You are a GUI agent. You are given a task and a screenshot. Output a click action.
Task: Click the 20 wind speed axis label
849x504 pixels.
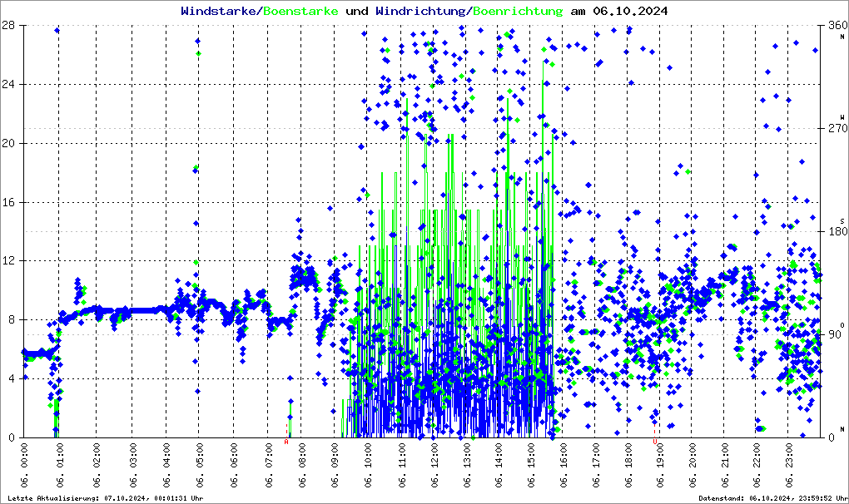8,143
